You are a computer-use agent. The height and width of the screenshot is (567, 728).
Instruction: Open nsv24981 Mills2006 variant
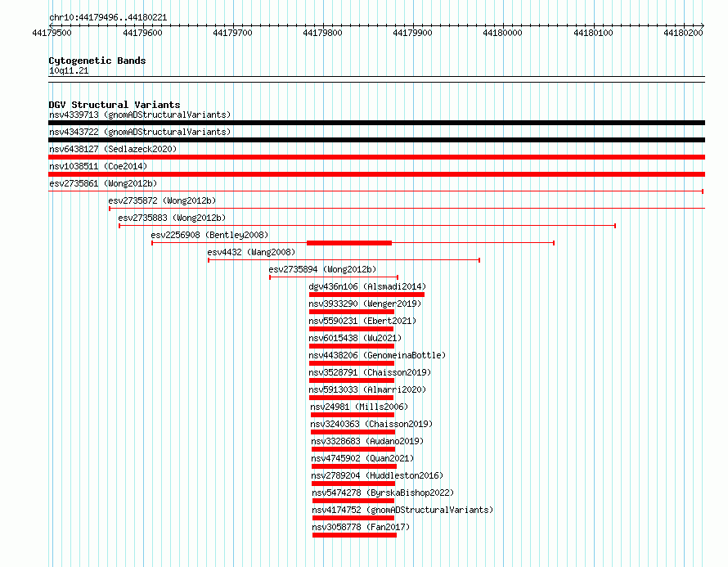pos(359,407)
